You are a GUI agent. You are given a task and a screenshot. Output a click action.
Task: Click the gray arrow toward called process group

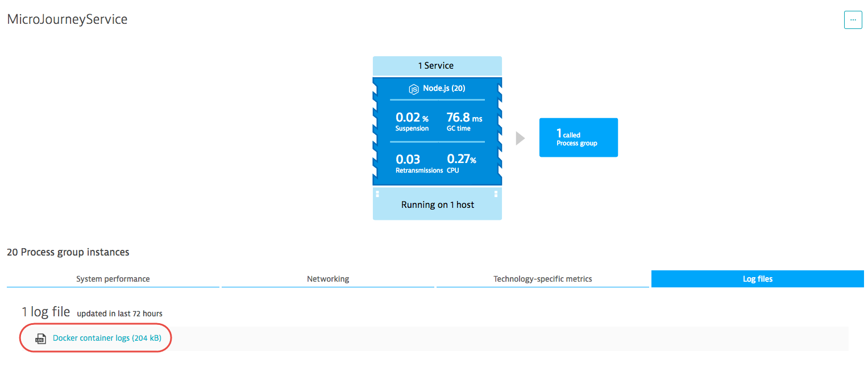(520, 138)
